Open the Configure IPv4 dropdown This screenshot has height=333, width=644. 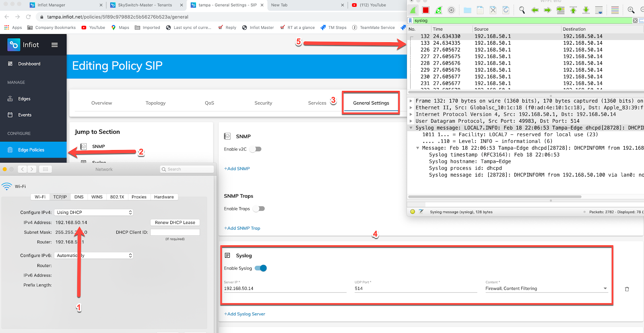(x=94, y=212)
